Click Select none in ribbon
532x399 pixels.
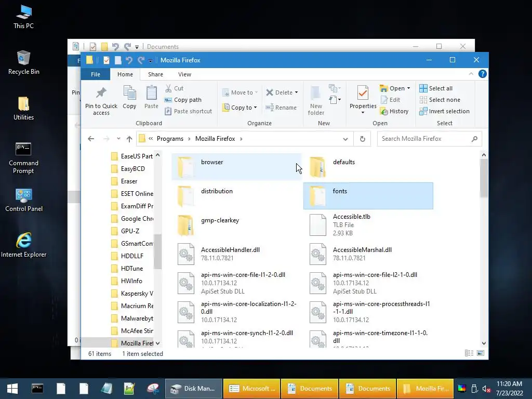tap(440, 100)
